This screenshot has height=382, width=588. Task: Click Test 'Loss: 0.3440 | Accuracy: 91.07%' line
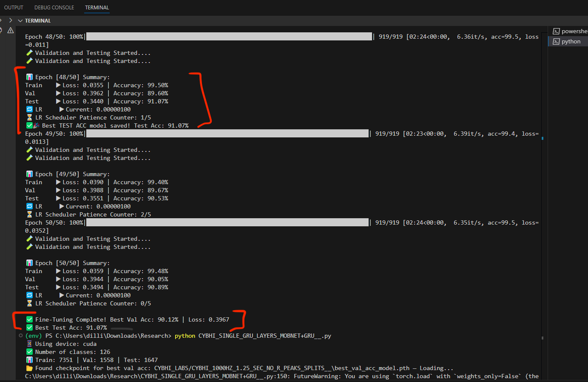coord(97,102)
